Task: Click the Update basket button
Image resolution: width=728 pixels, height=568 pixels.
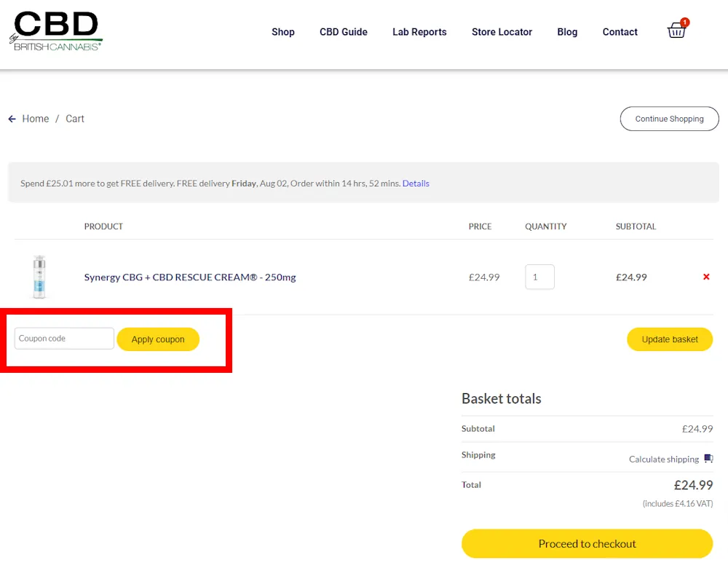Action: pos(670,339)
